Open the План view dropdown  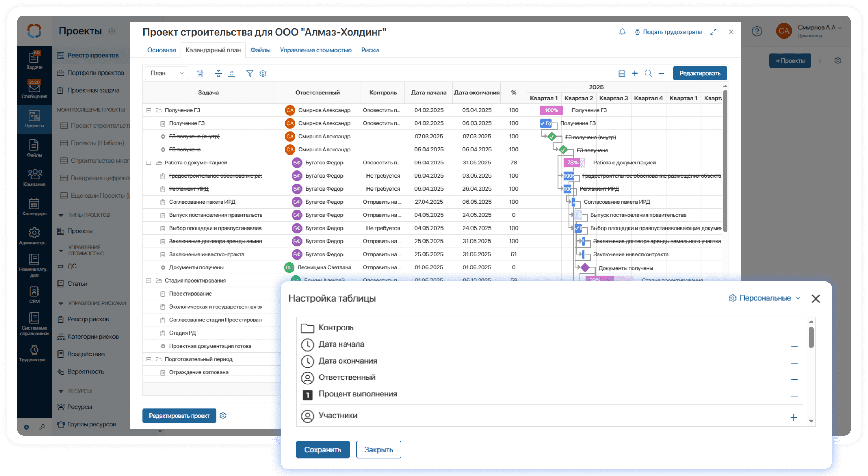click(x=166, y=73)
